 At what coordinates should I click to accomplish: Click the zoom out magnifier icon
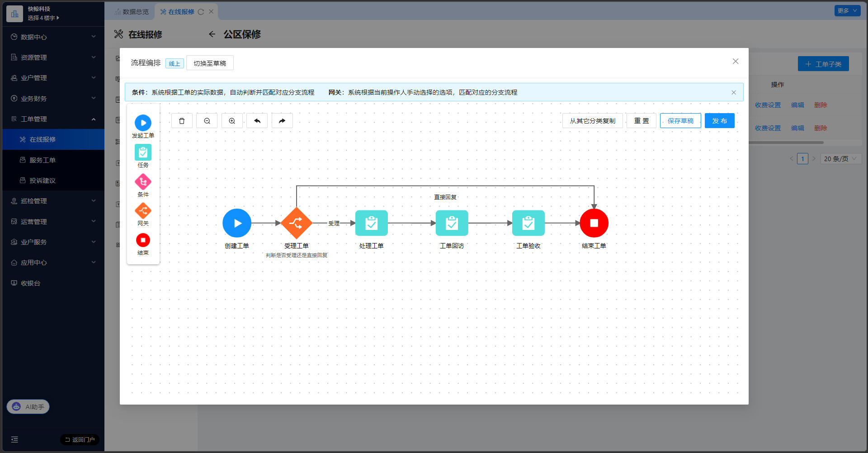[207, 121]
